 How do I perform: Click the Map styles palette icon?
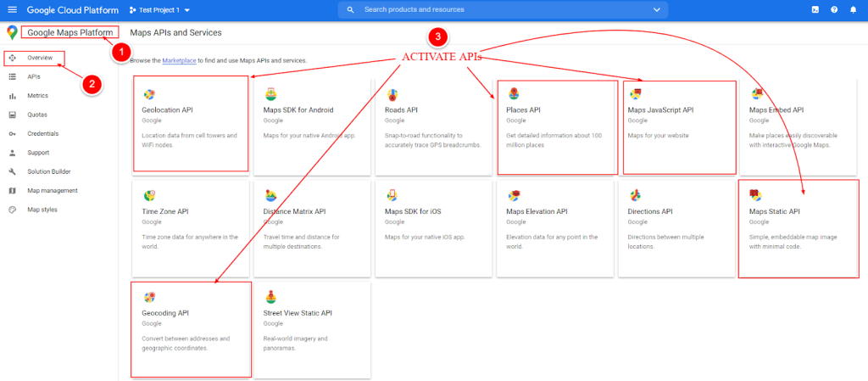click(12, 210)
